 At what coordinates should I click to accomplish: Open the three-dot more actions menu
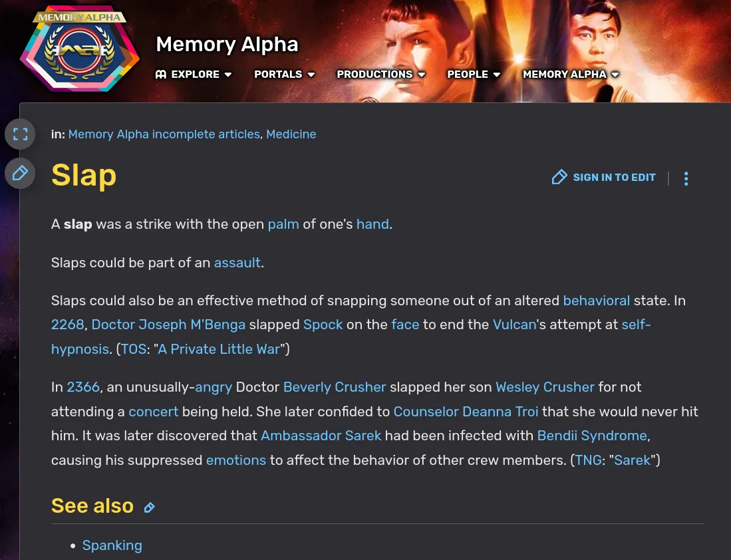click(686, 178)
